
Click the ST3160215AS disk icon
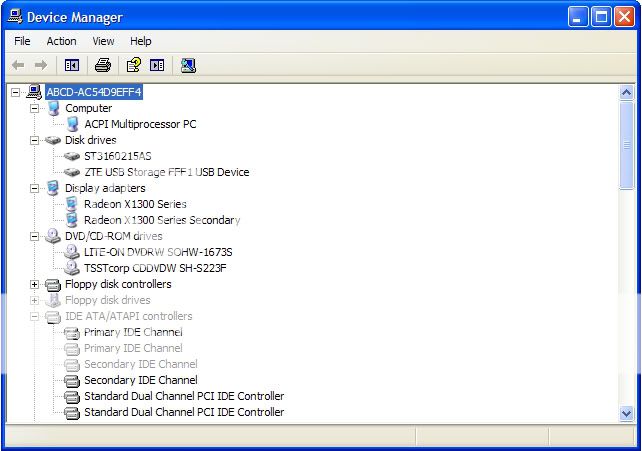pos(72,156)
